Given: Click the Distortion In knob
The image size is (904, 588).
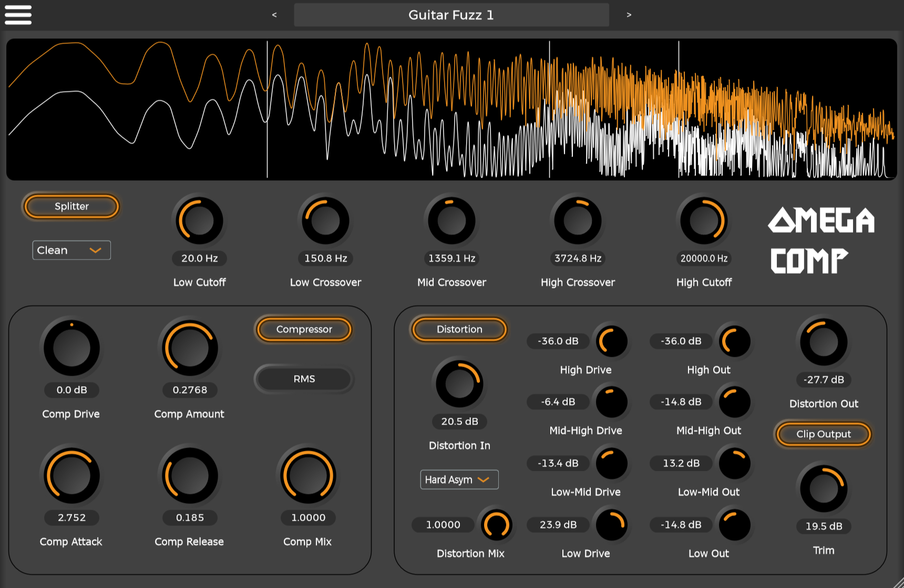Looking at the screenshot, I should pyautogui.click(x=459, y=384).
